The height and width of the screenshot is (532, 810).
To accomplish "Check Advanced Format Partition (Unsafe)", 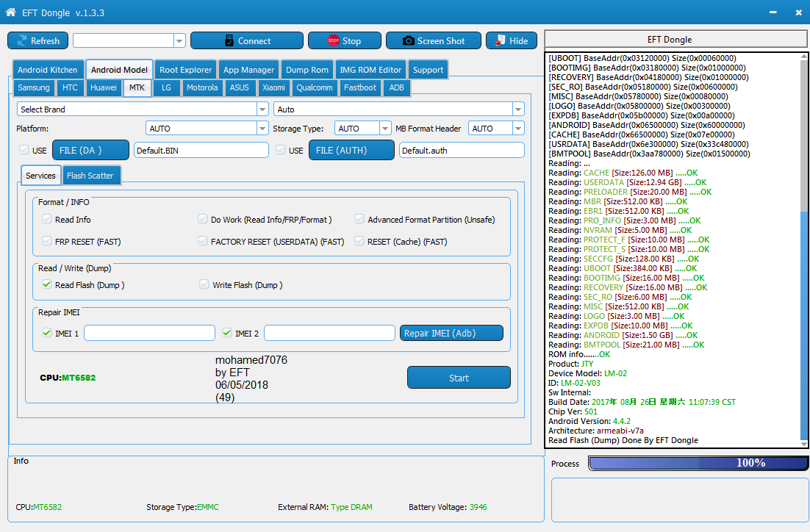I will point(359,219).
